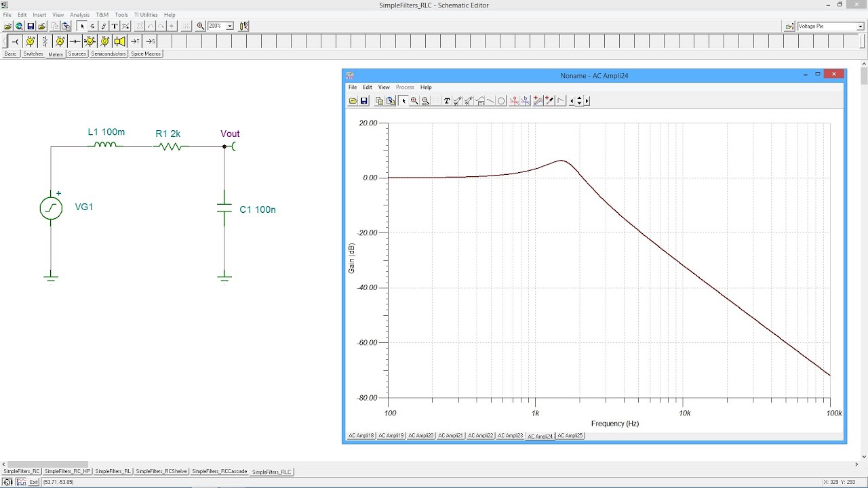This screenshot has width=868, height=488.
Task: Select the L1 100m inductor label
Action: 106,132
